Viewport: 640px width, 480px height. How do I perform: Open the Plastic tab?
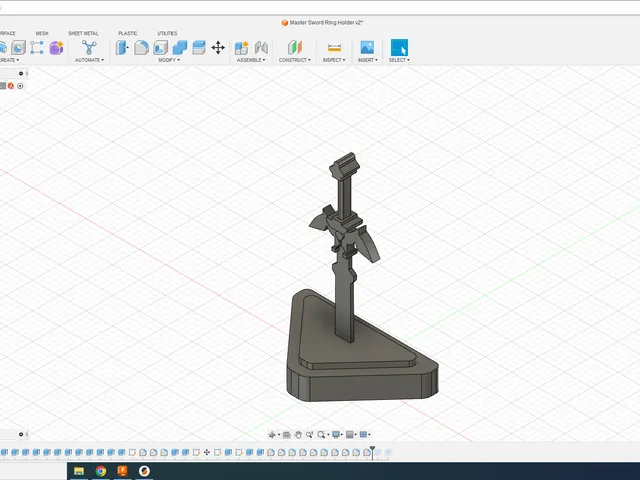tap(128, 33)
